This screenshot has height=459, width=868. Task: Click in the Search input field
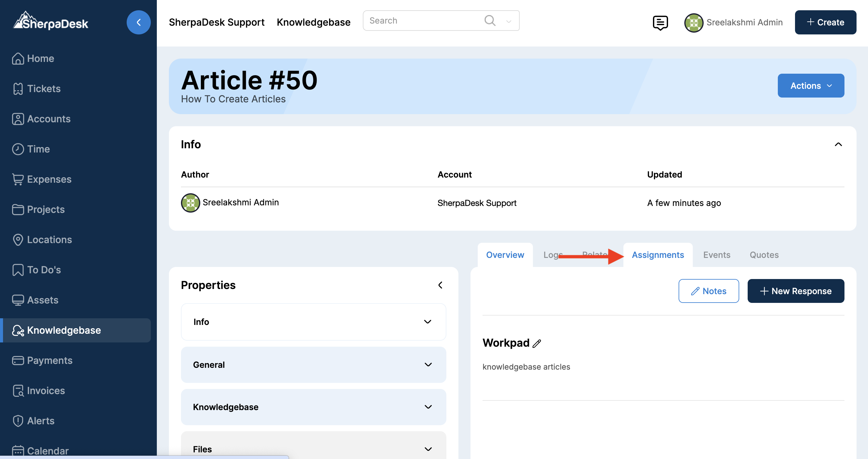[x=421, y=21]
